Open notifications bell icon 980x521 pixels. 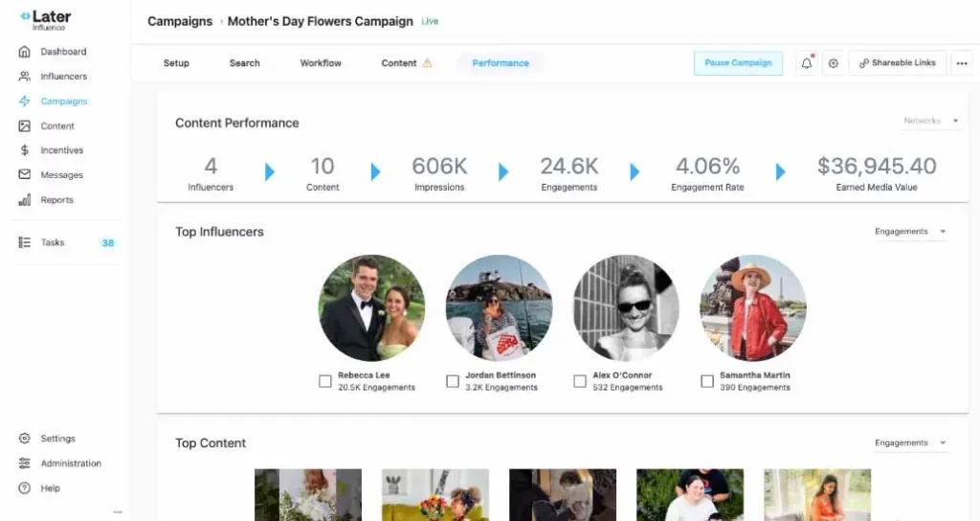click(x=807, y=63)
